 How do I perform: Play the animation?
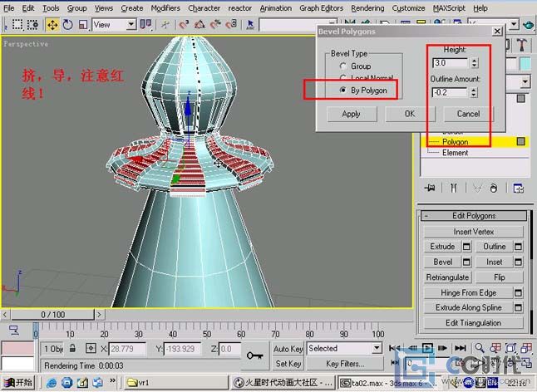coord(427,348)
